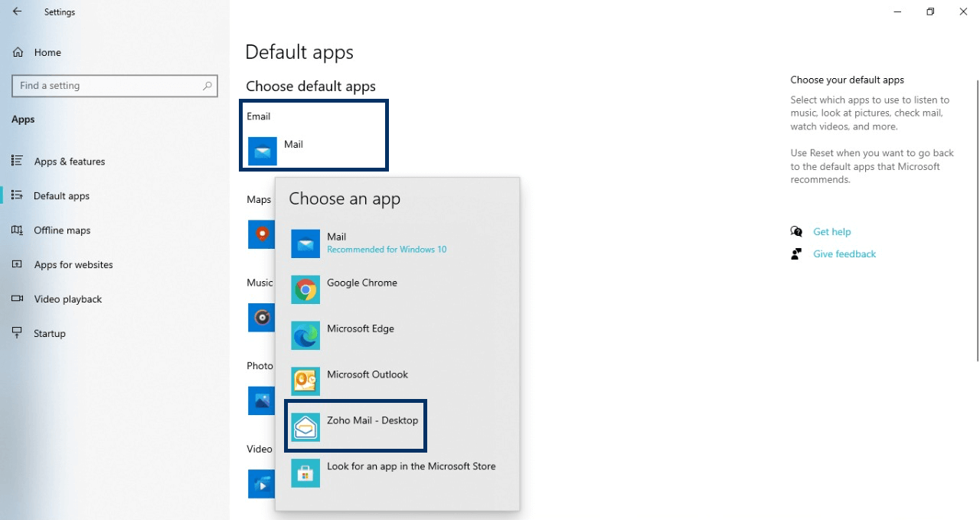The width and height of the screenshot is (980, 520).
Task: Focus the Find a setting search box
Action: (115, 86)
